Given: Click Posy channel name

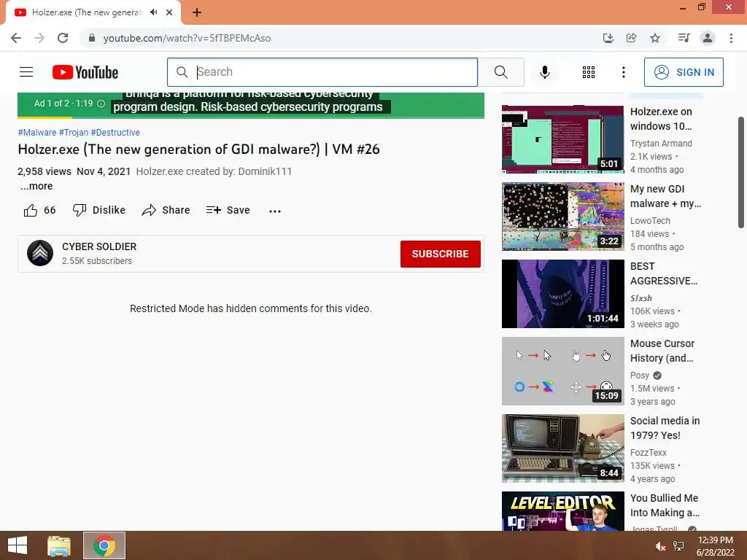Looking at the screenshot, I should point(639,376).
